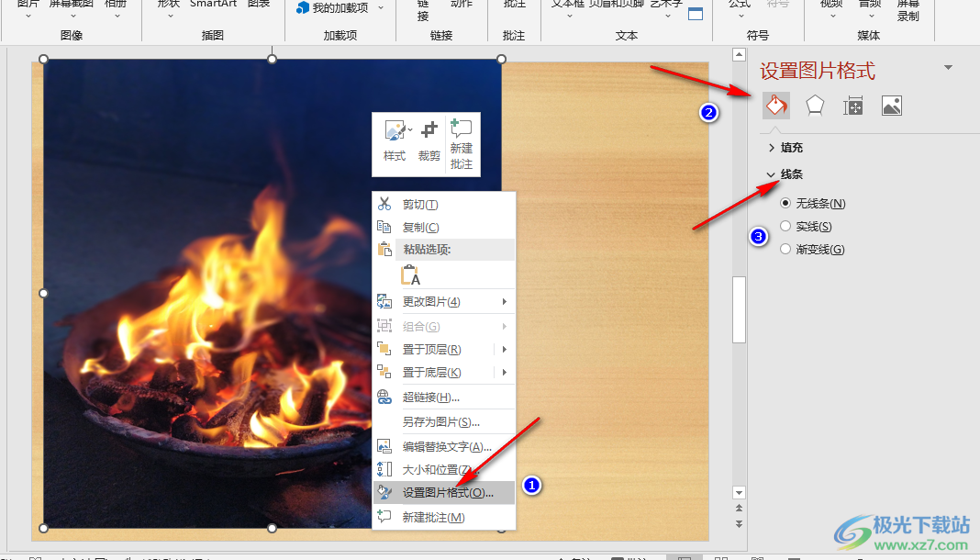
Task: Select 渐变线(G) gradient line option
Action: [812, 250]
